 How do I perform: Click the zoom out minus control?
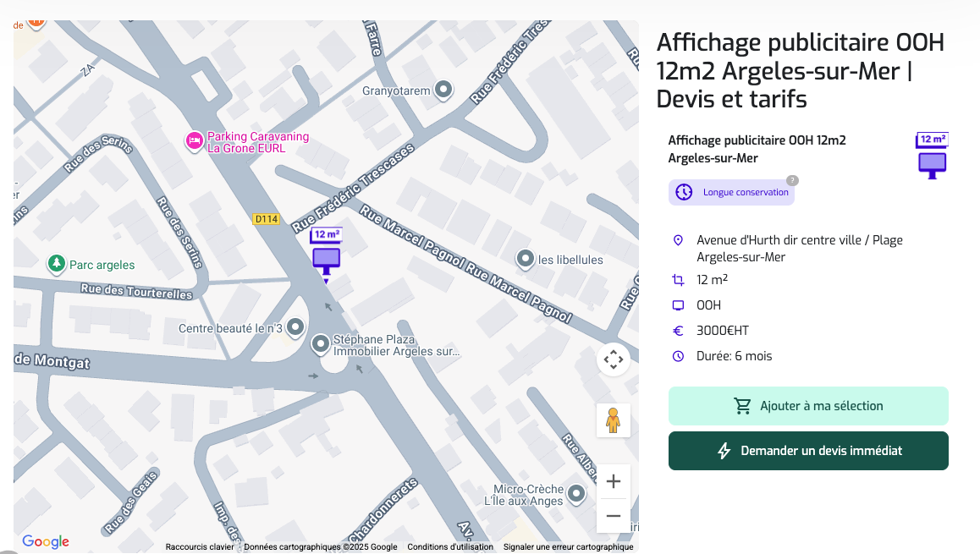(x=613, y=515)
